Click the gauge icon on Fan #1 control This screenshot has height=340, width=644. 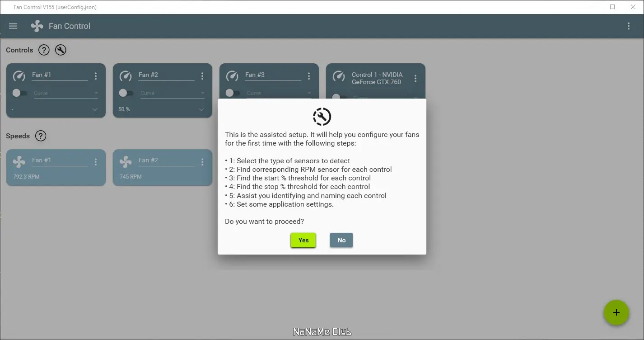[x=19, y=76]
